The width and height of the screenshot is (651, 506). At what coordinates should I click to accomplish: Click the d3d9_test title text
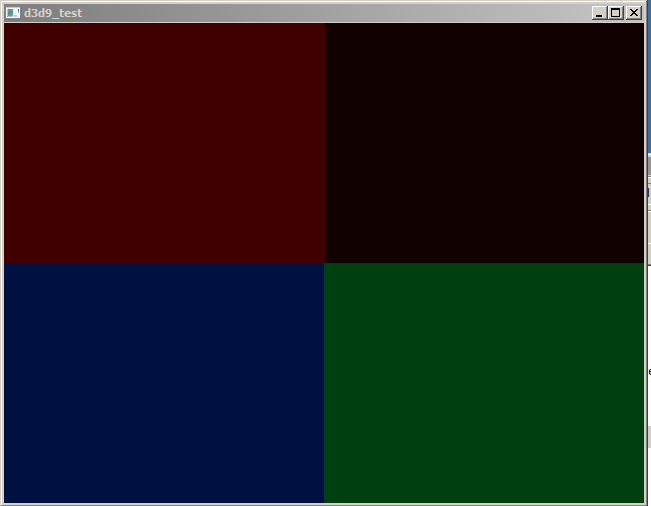[53, 13]
